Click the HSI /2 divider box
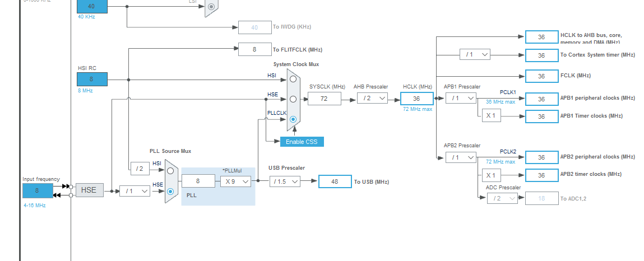The image size is (644, 261). pyautogui.click(x=140, y=168)
